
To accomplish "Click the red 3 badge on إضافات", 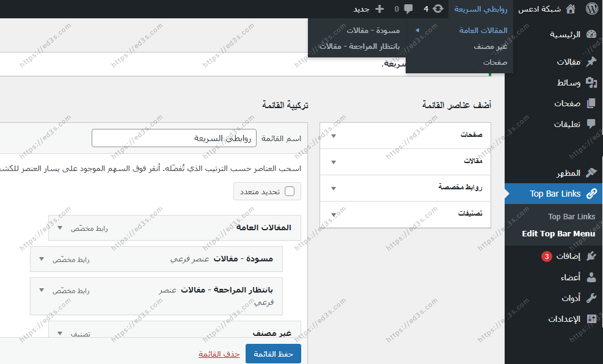I will [546, 257].
